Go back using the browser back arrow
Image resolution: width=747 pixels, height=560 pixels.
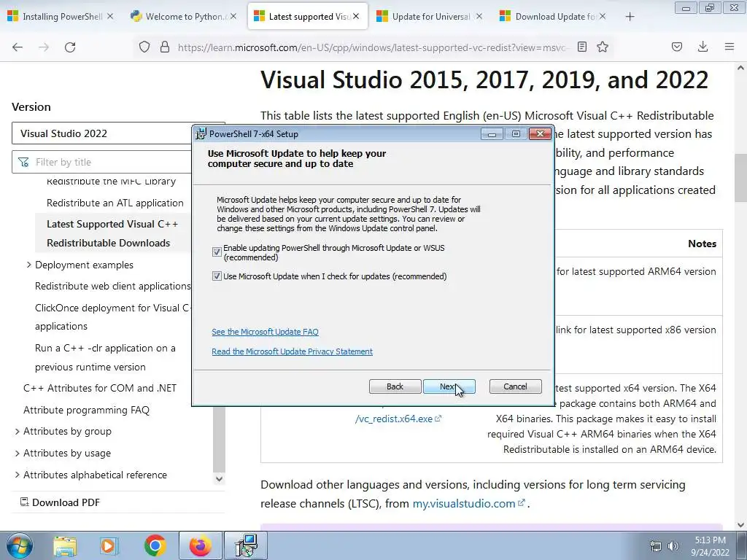tap(18, 47)
